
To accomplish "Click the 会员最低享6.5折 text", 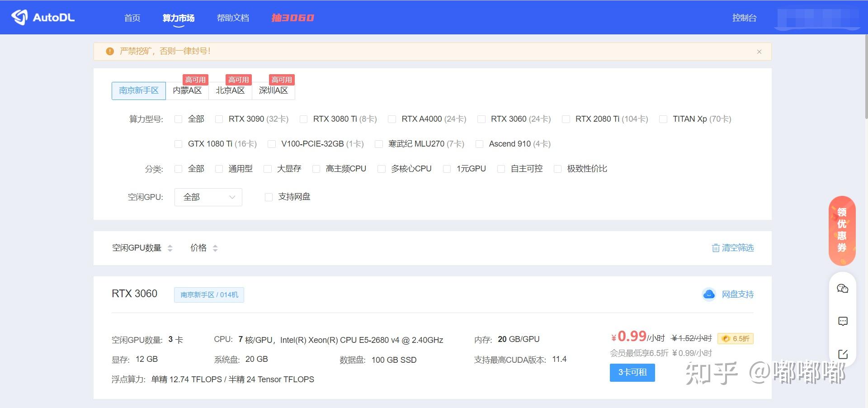I will point(639,353).
